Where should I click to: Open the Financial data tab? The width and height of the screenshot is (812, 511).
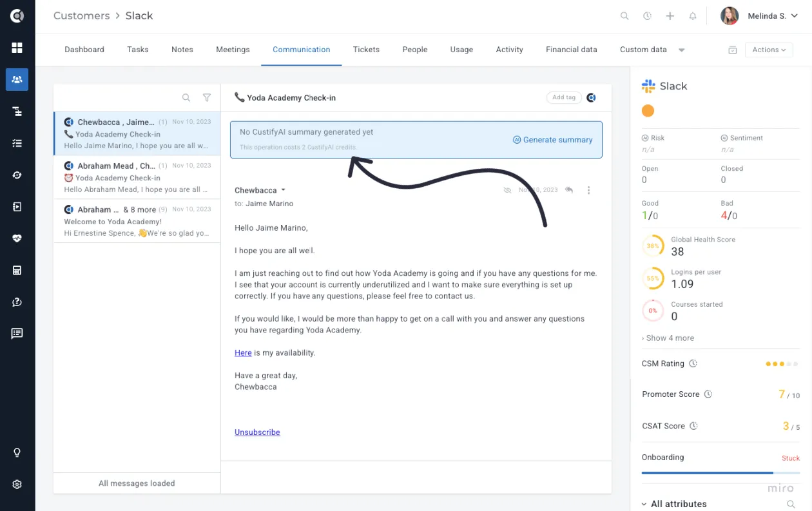point(571,50)
